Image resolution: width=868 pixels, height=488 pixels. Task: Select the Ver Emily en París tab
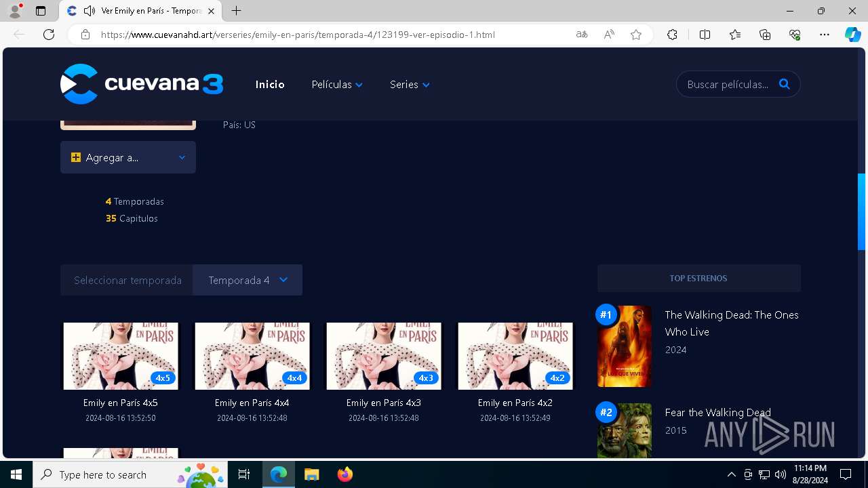(x=141, y=11)
